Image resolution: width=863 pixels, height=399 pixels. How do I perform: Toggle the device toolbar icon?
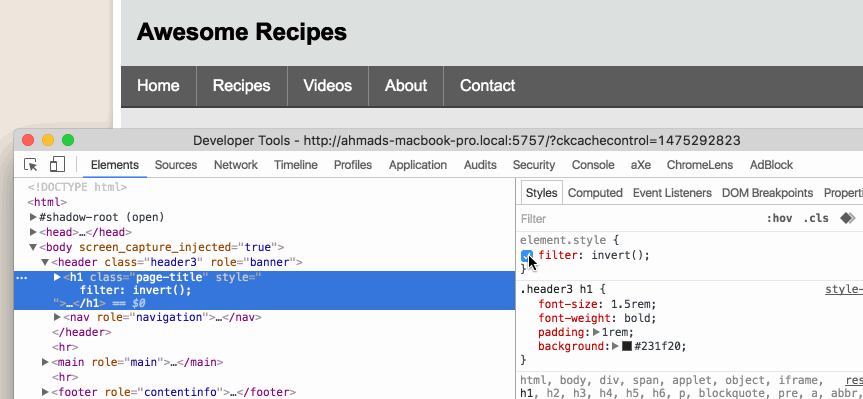[x=57, y=165]
